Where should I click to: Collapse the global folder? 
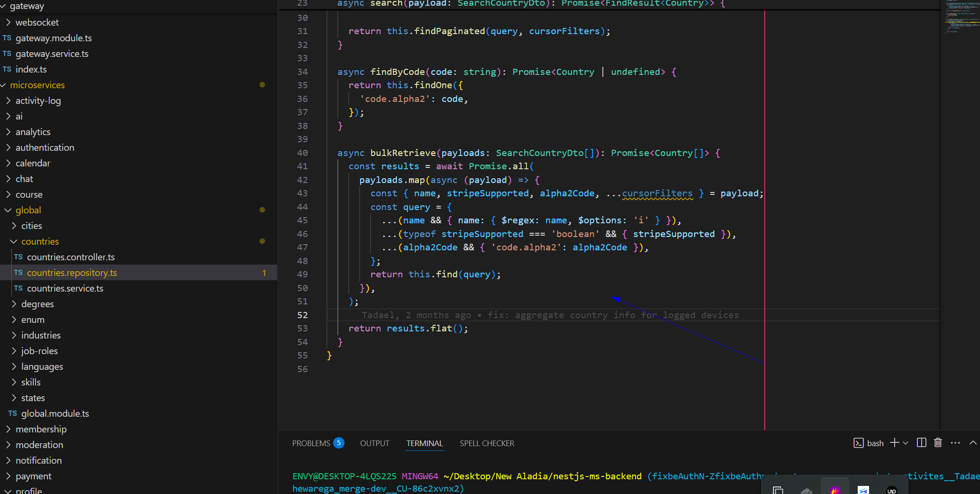(x=28, y=210)
